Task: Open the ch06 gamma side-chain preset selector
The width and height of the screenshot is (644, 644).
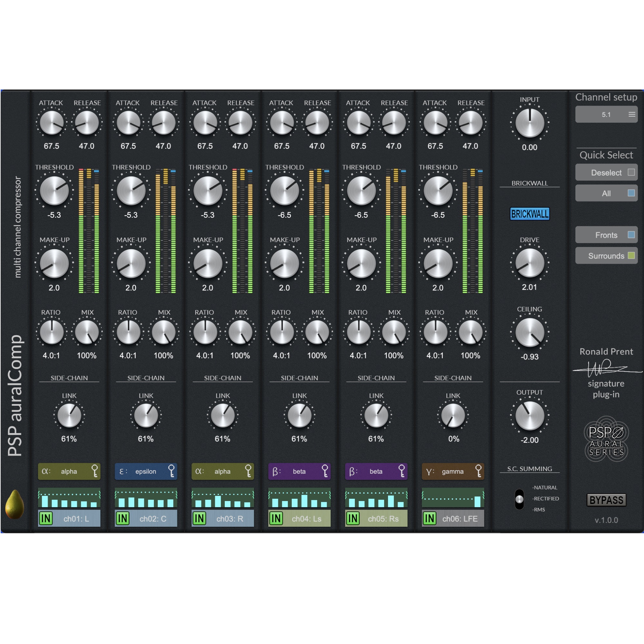Action: (x=453, y=471)
